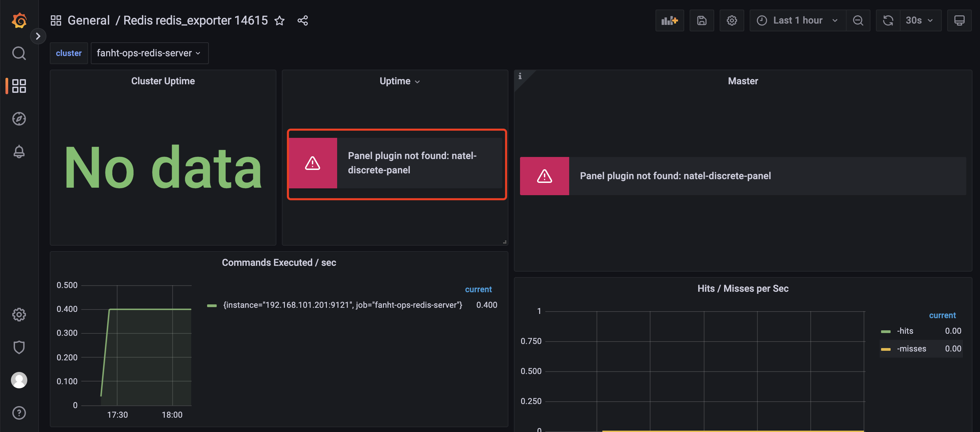Sort Hits / Misses legend by current
The width and height of the screenshot is (980, 432).
coord(942,315)
